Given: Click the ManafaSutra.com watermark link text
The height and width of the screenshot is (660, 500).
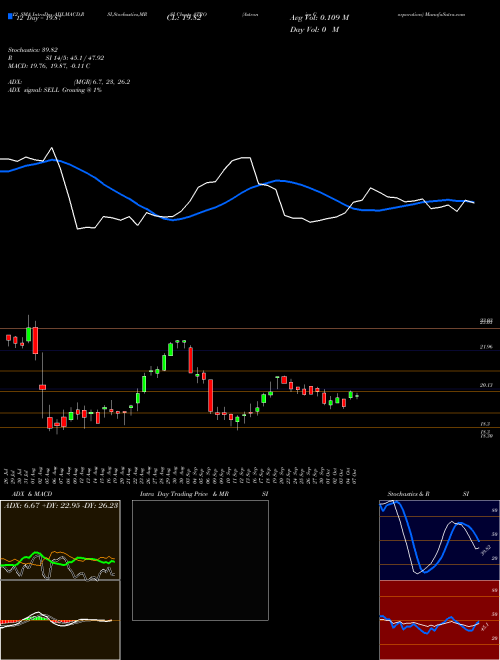Looking at the screenshot, I should 445,14.
